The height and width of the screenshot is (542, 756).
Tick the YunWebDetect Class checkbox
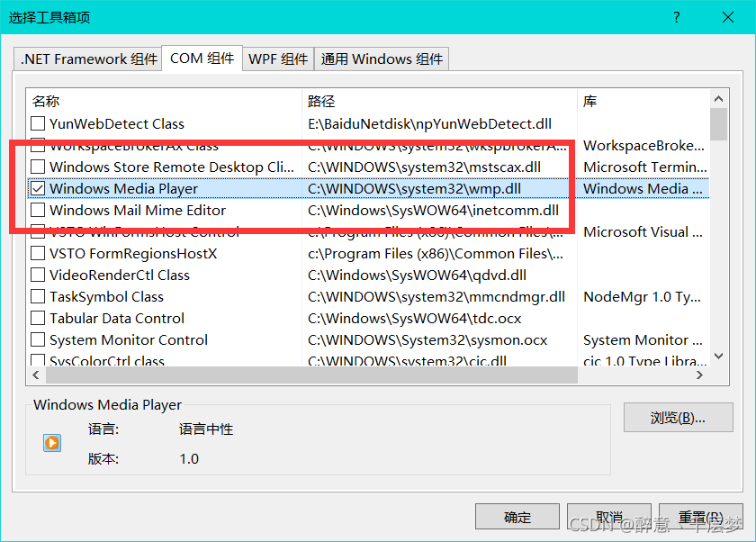point(38,123)
